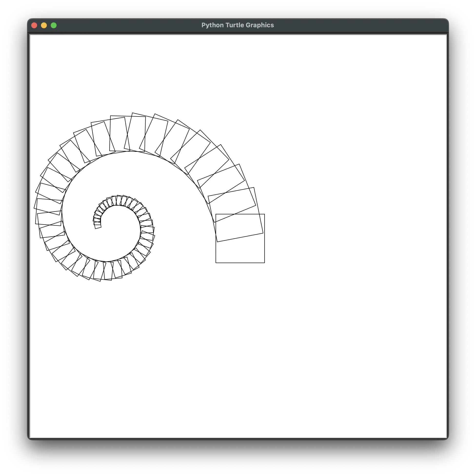Click the bottom-right corner of the canvas

445,436
